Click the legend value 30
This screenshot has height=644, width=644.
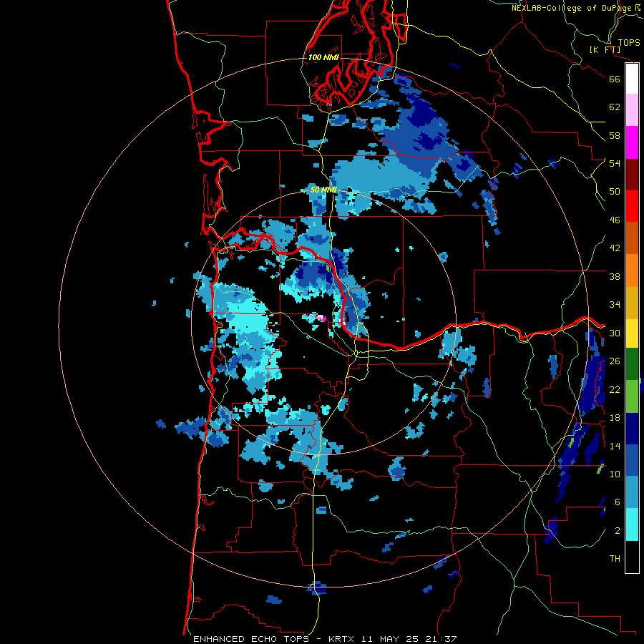[x=615, y=333]
